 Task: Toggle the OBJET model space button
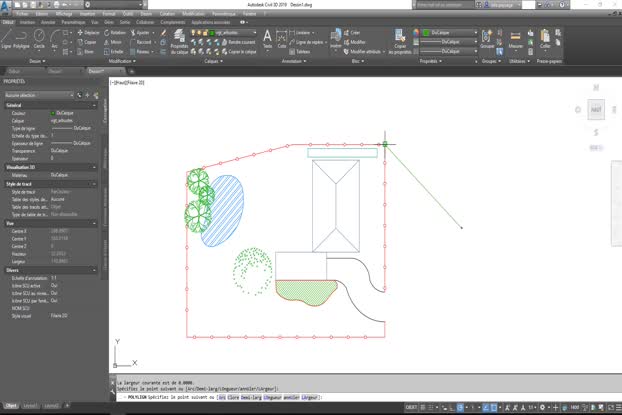pyautogui.click(x=411, y=407)
